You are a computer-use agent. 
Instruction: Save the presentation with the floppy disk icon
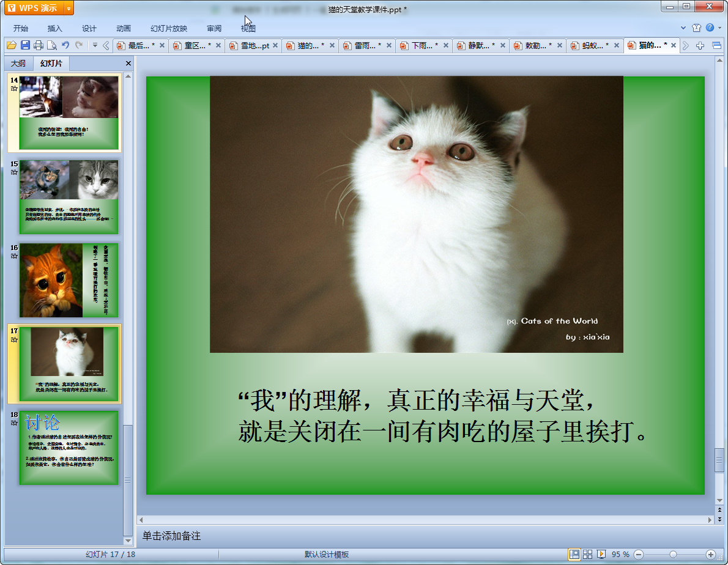point(26,45)
